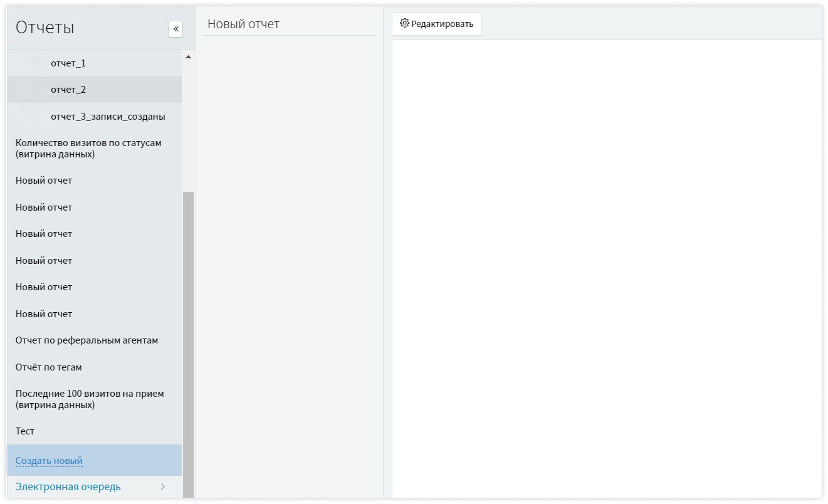Open Количество визитов по статусам report
Screen dimensions: 828x504
point(88,149)
